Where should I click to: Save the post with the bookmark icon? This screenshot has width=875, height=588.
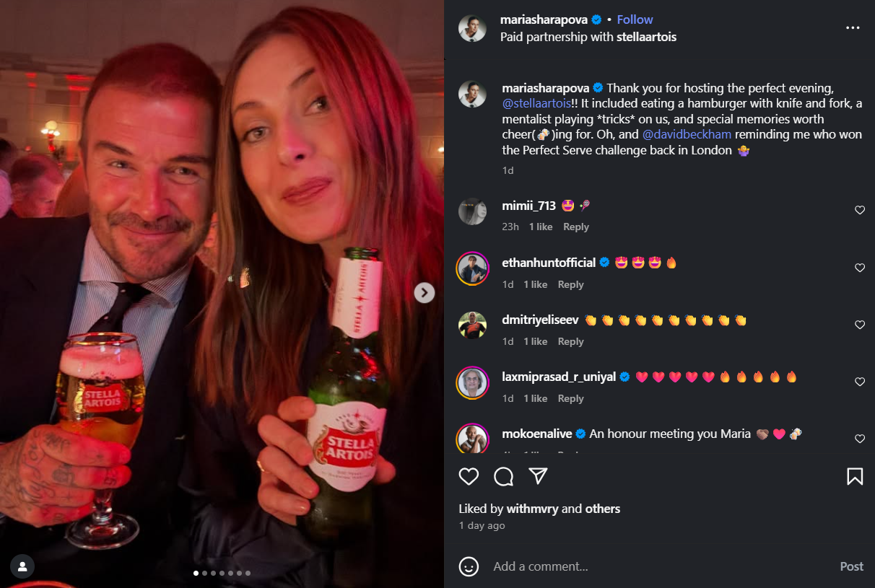pos(855,476)
